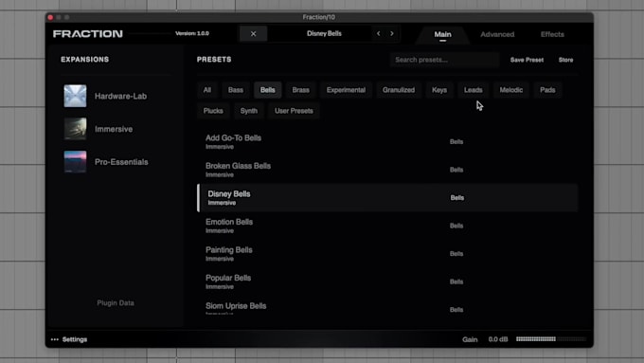Go to previous preset arrow

(x=378, y=34)
